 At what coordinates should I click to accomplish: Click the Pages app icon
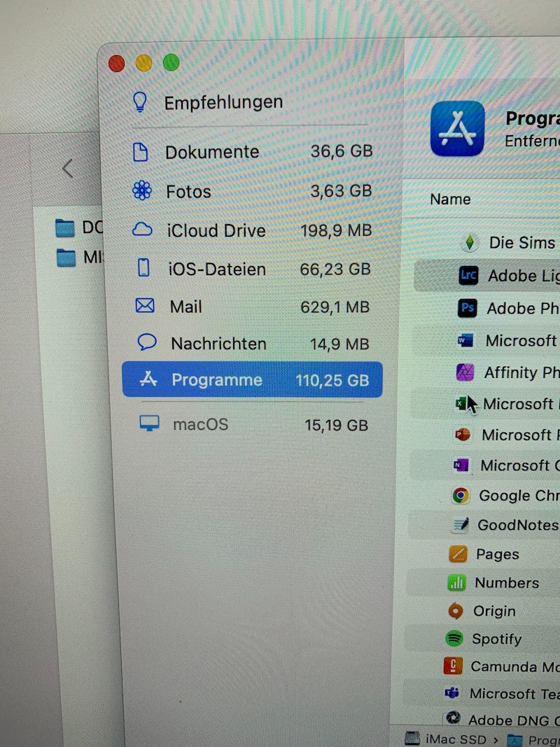pos(458,554)
